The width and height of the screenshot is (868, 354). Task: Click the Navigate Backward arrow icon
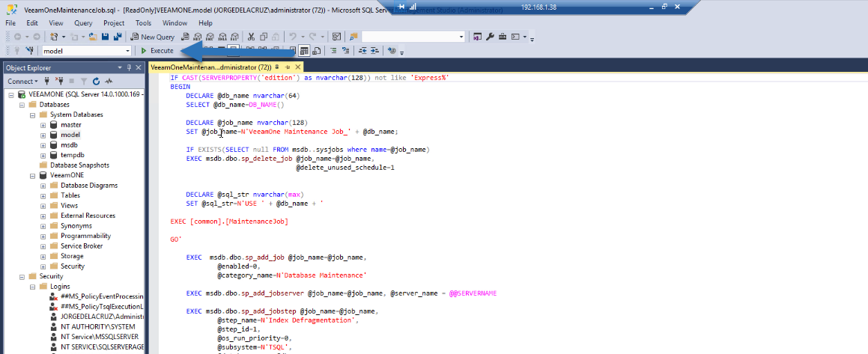(17, 37)
